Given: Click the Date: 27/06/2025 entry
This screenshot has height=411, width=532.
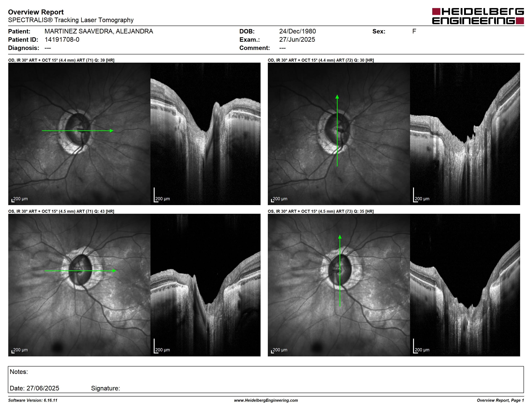Looking at the screenshot, I should (34, 388).
